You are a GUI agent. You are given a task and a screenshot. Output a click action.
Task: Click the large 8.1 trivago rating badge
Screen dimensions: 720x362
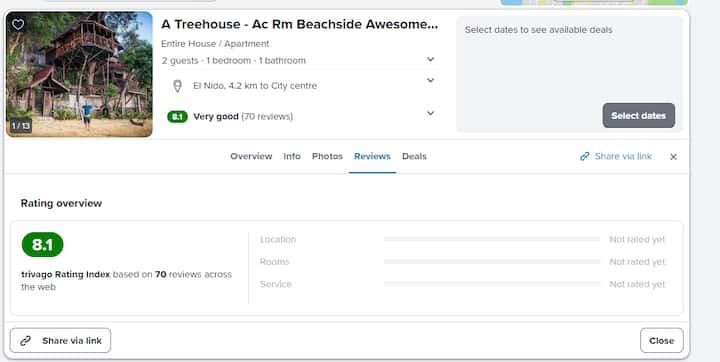pos(42,244)
